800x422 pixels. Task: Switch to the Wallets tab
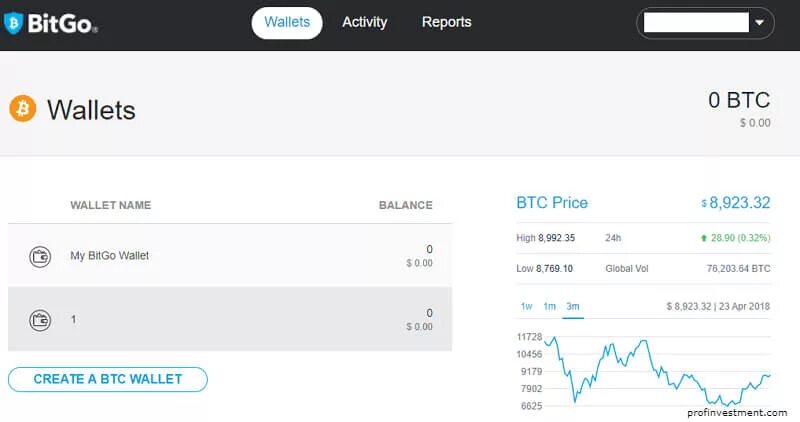287,22
